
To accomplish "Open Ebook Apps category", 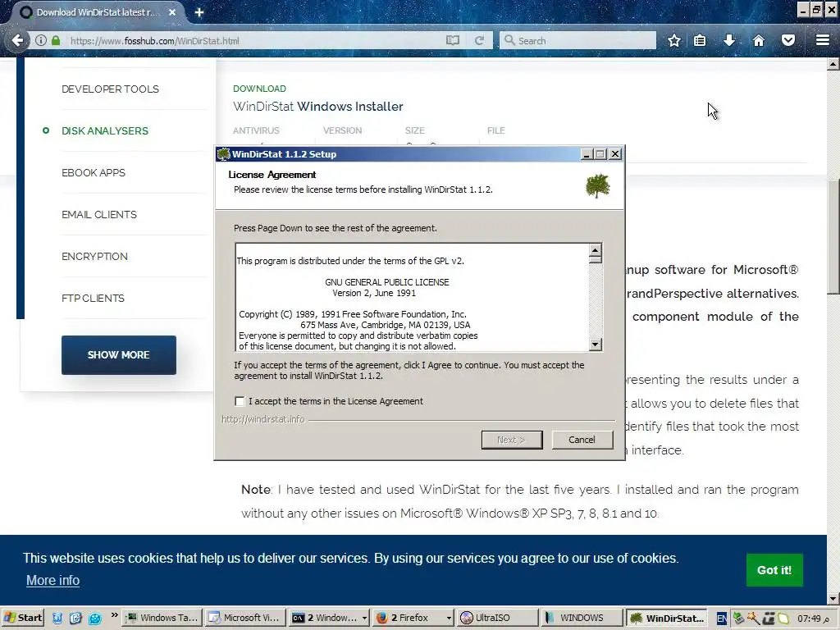I will click(94, 172).
